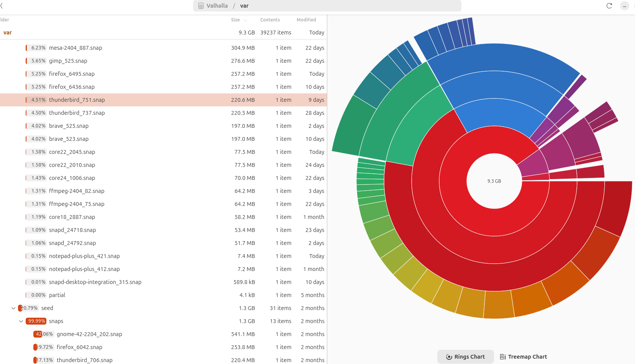Select the var root folder row
The height and width of the screenshot is (364, 635).
point(115,33)
